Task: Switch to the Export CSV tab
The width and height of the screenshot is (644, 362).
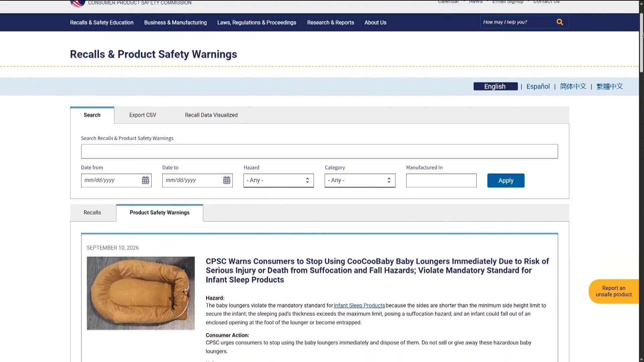Action: coord(143,115)
